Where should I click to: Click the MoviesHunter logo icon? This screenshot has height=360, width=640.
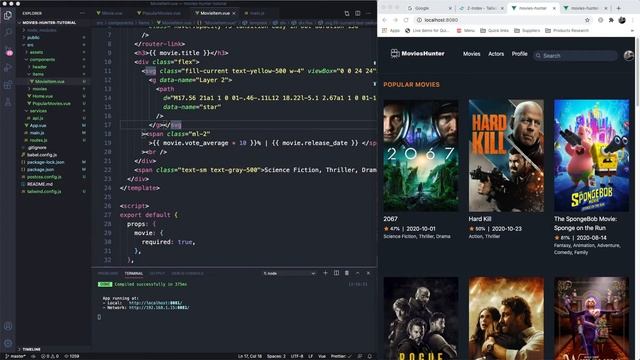point(395,53)
